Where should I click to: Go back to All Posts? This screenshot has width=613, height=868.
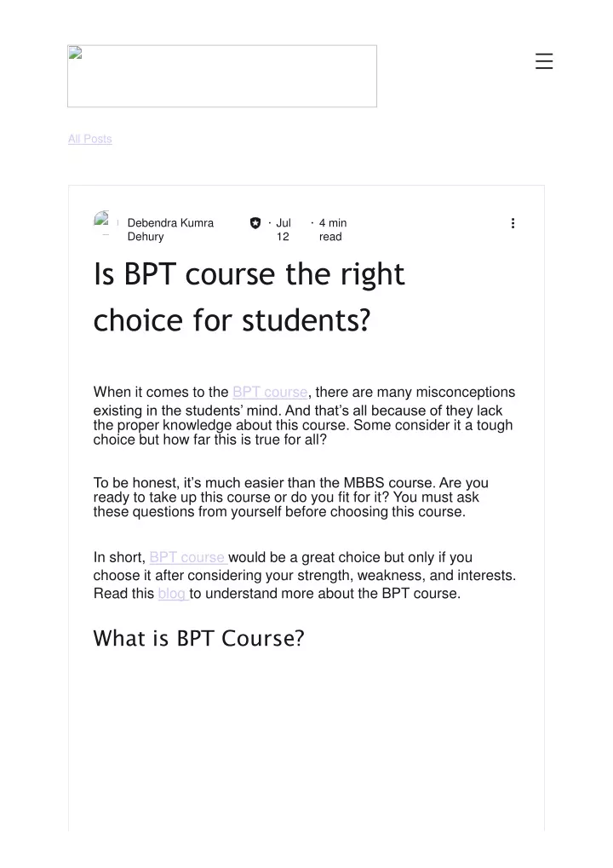89,139
